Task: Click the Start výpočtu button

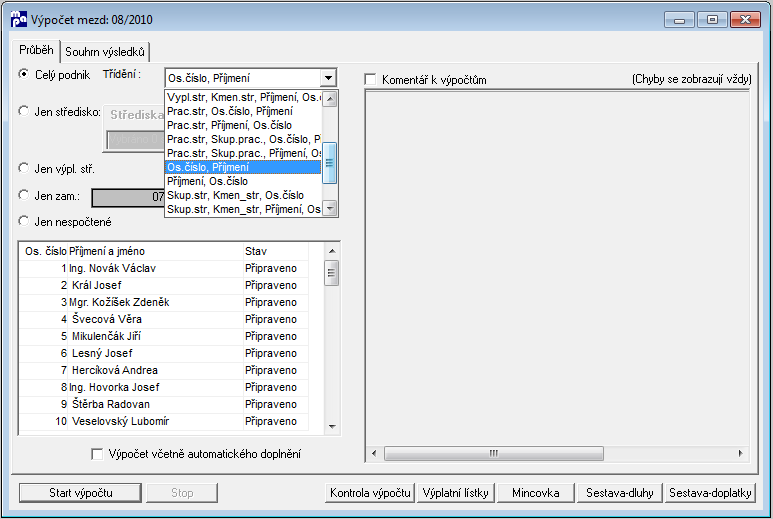Action: 80,493
